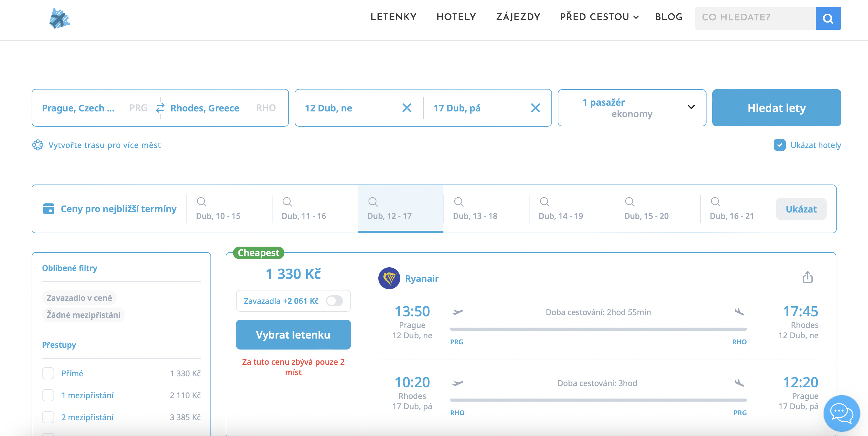Click the multi-city route icon
The image size is (868, 436).
pyautogui.click(x=37, y=145)
